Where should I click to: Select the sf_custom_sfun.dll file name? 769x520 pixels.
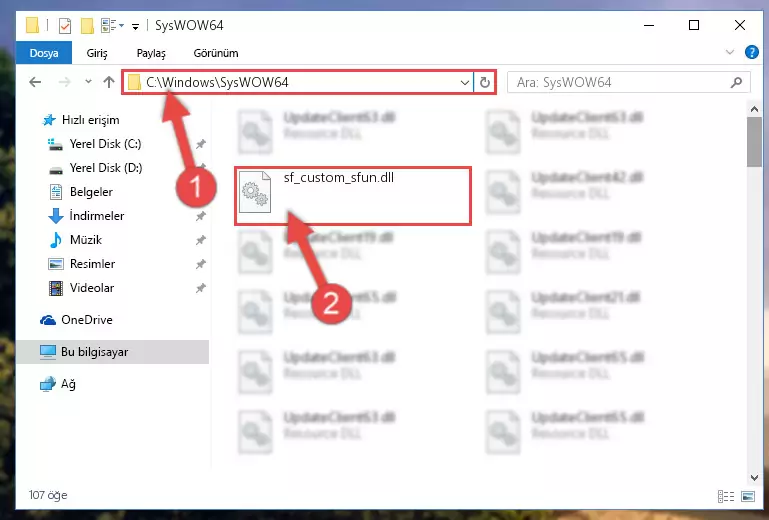pos(338,178)
